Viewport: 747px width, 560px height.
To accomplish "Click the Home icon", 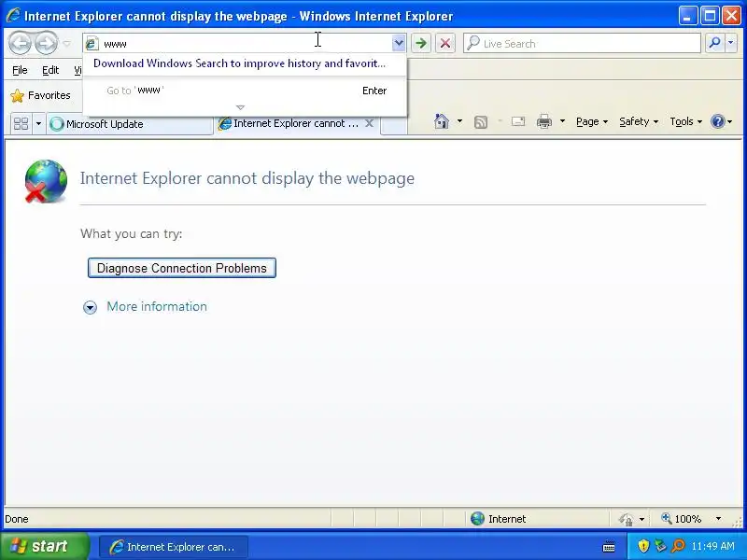I will coord(442,122).
